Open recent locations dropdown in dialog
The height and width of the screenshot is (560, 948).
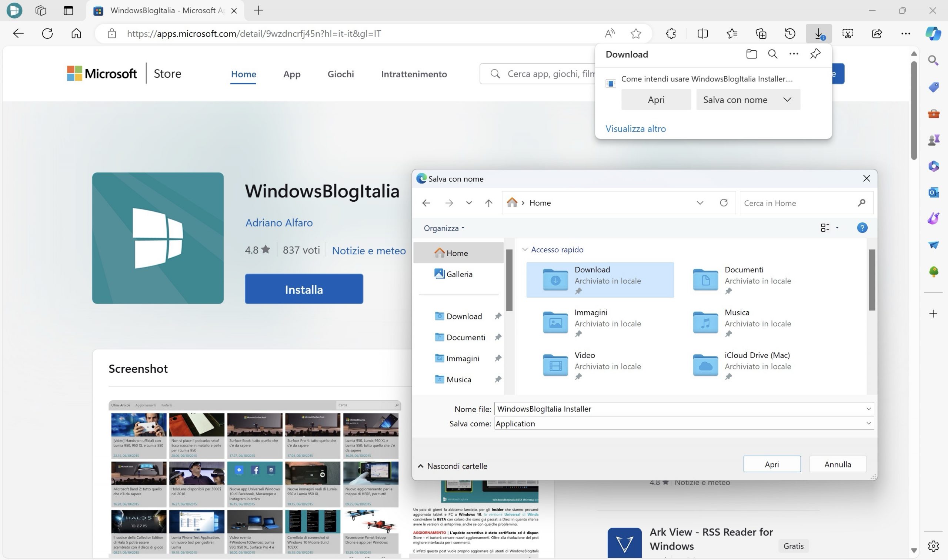pyautogui.click(x=469, y=202)
